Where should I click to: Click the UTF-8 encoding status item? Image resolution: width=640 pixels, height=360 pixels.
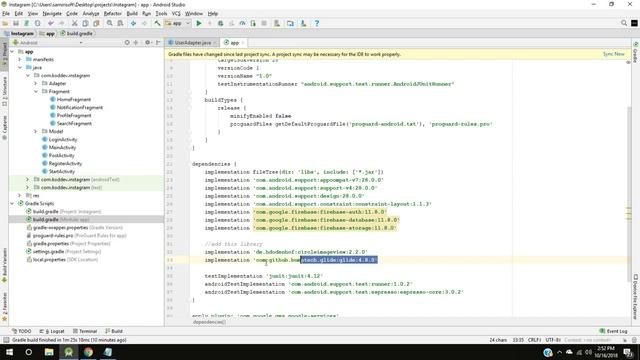[552, 340]
